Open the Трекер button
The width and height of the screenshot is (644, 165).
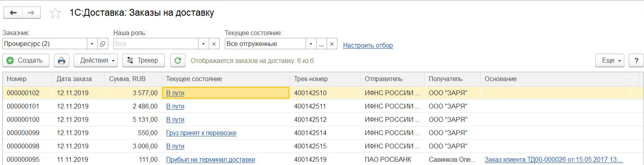point(143,61)
